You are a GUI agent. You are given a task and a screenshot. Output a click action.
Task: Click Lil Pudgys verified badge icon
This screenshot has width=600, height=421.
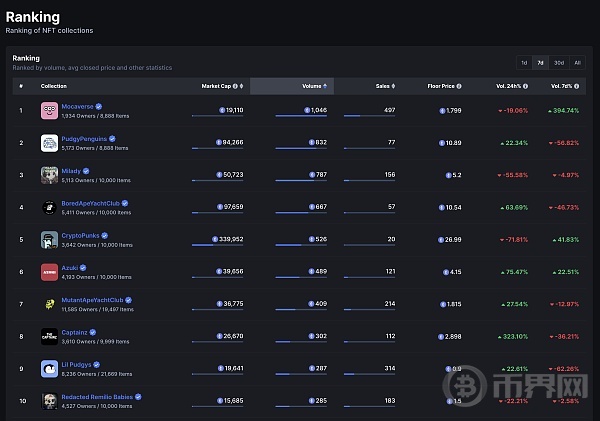coord(96,365)
